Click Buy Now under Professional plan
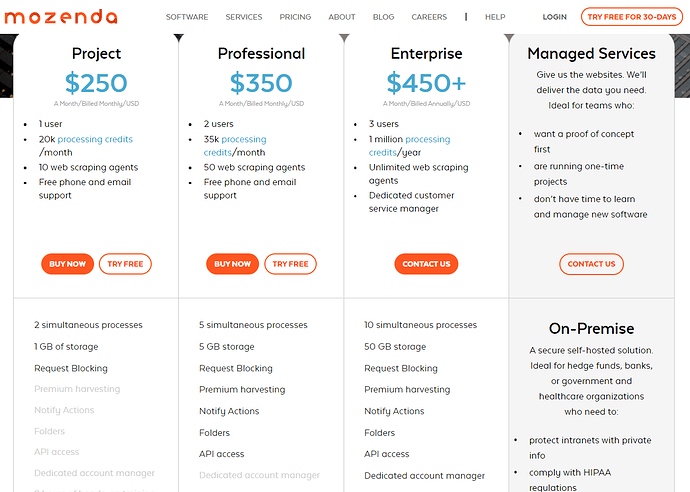 coord(232,264)
